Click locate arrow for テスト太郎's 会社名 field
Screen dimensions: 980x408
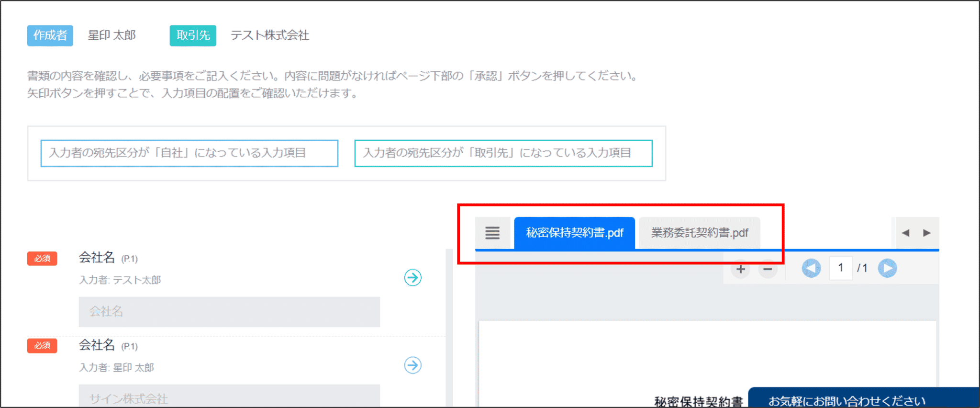pos(412,278)
